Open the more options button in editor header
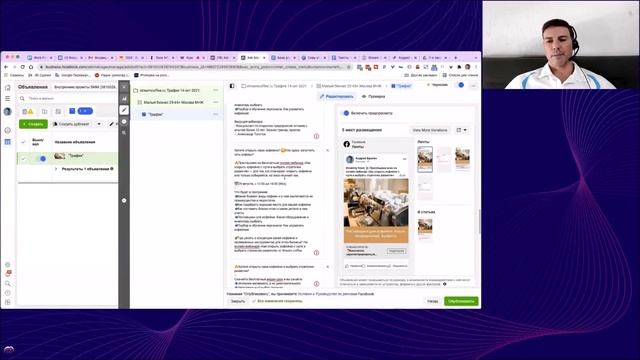640x360 pixels. pyautogui.click(x=473, y=85)
